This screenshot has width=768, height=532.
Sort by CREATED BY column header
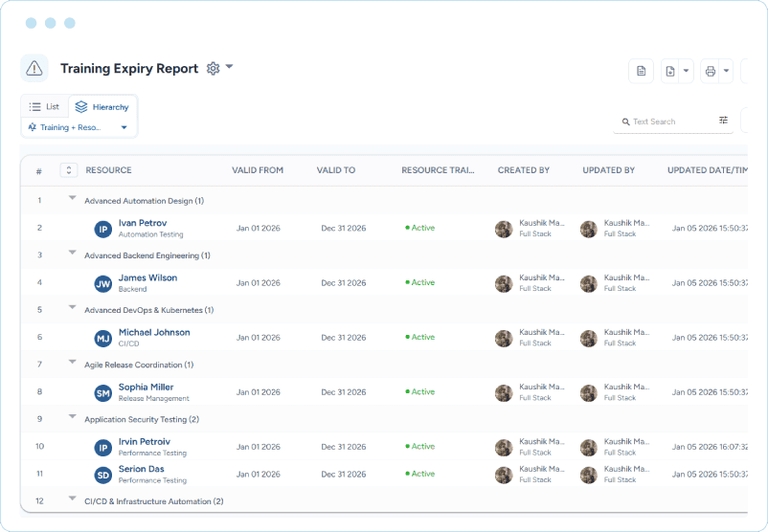[524, 169]
